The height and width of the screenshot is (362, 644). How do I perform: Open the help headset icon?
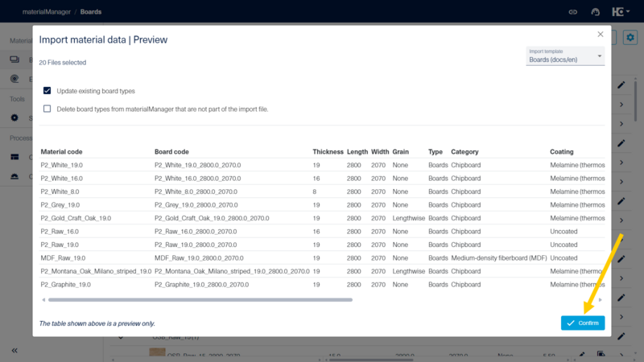click(596, 12)
